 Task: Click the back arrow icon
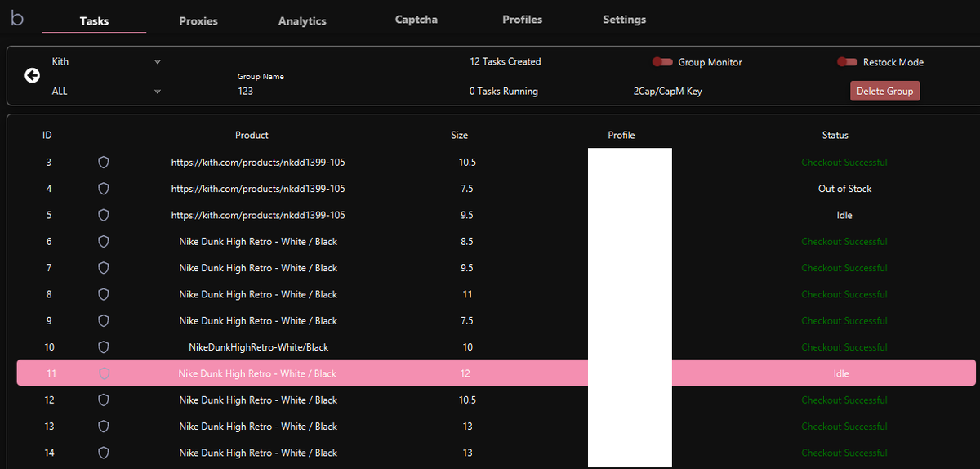tap(32, 75)
